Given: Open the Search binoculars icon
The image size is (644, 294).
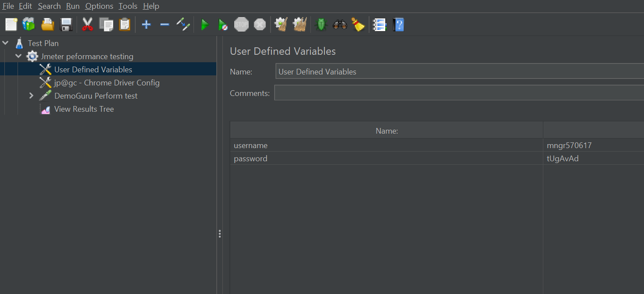Looking at the screenshot, I should [x=340, y=25].
